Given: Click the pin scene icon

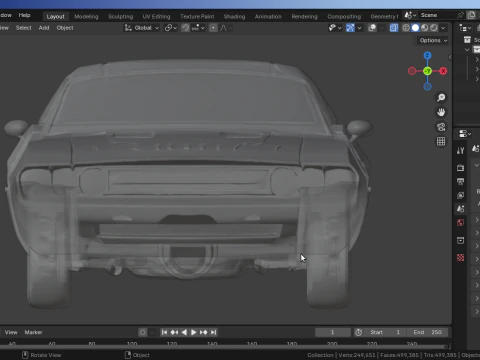Looking at the screenshot, I should [x=460, y=15].
